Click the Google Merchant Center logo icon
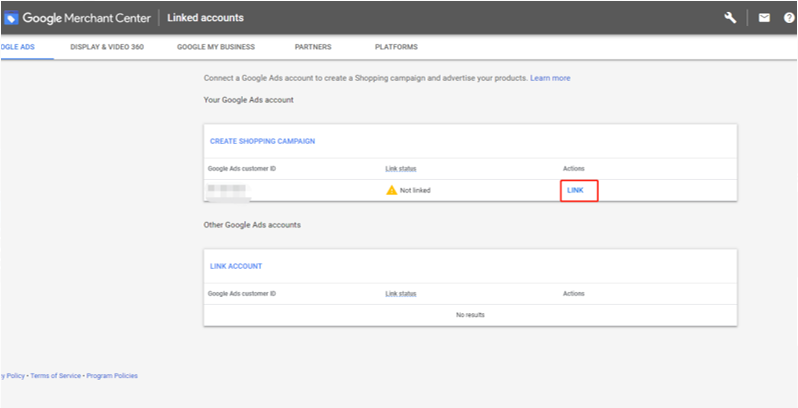This screenshot has height=408, width=798. (x=11, y=18)
